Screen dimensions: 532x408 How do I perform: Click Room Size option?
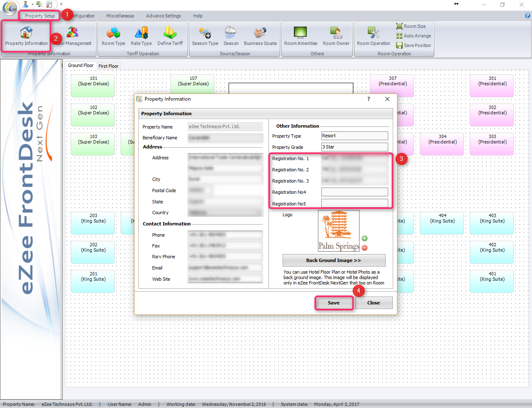pyautogui.click(x=411, y=26)
